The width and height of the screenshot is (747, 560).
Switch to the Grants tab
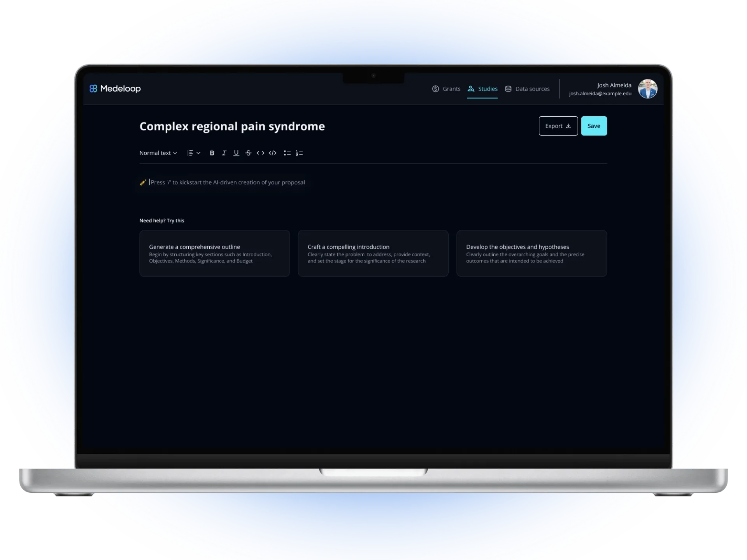click(x=446, y=89)
